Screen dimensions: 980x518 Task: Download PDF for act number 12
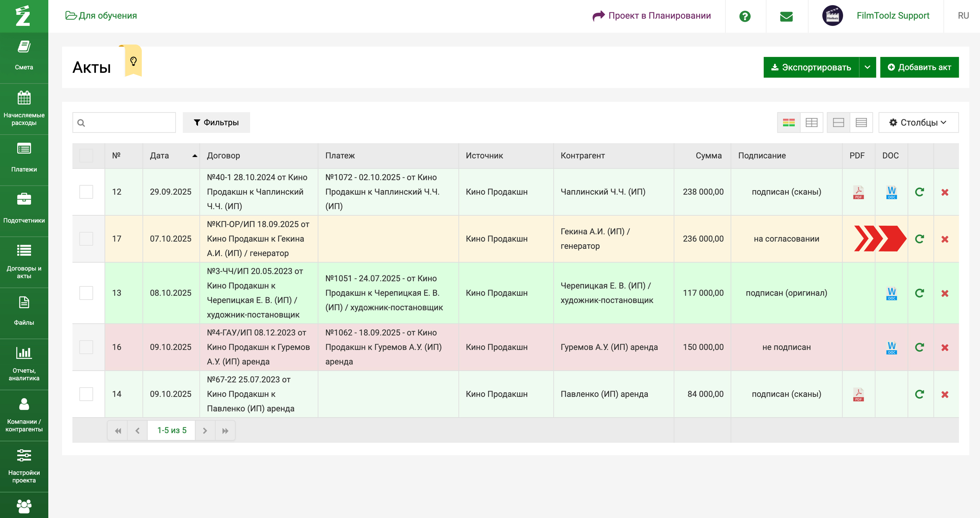tap(858, 192)
